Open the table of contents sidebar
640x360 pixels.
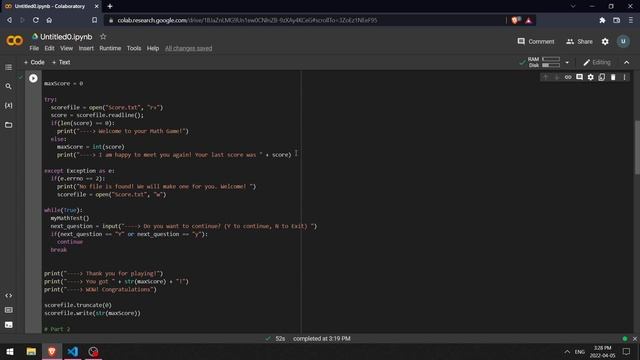coord(9,67)
